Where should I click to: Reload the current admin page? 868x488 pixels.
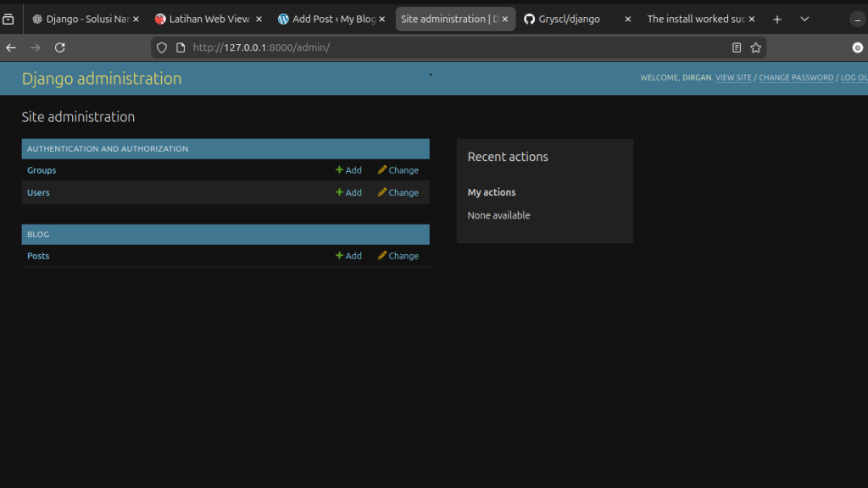59,47
